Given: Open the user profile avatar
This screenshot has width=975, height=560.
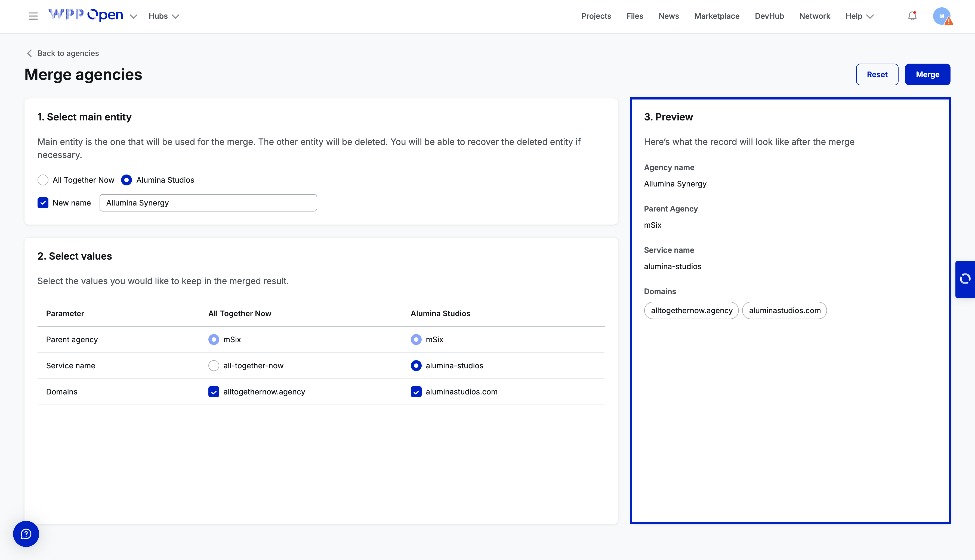Looking at the screenshot, I should [942, 16].
